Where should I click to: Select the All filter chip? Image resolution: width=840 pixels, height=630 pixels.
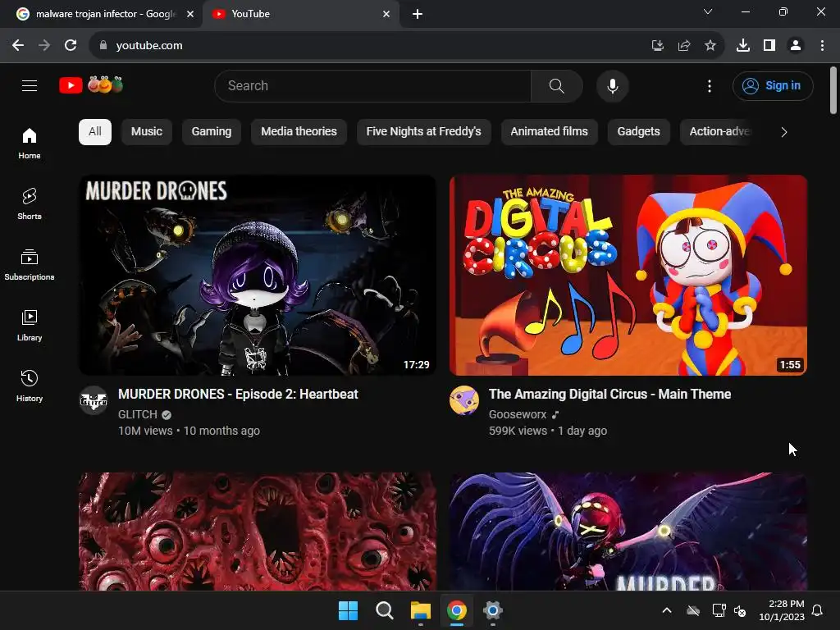95,132
